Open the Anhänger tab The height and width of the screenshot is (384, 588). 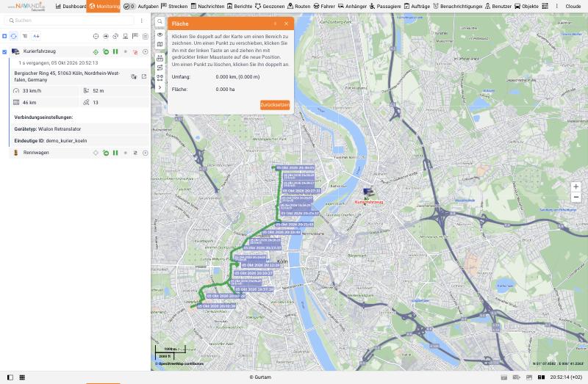click(352, 7)
